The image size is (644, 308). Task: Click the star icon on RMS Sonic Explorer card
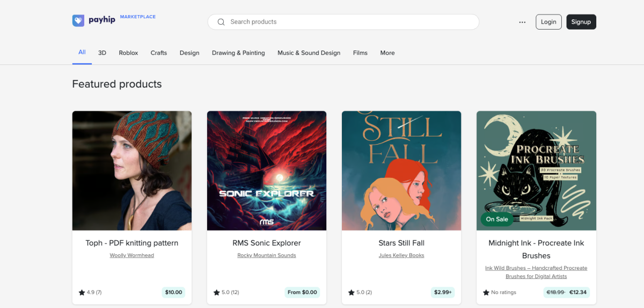click(216, 292)
